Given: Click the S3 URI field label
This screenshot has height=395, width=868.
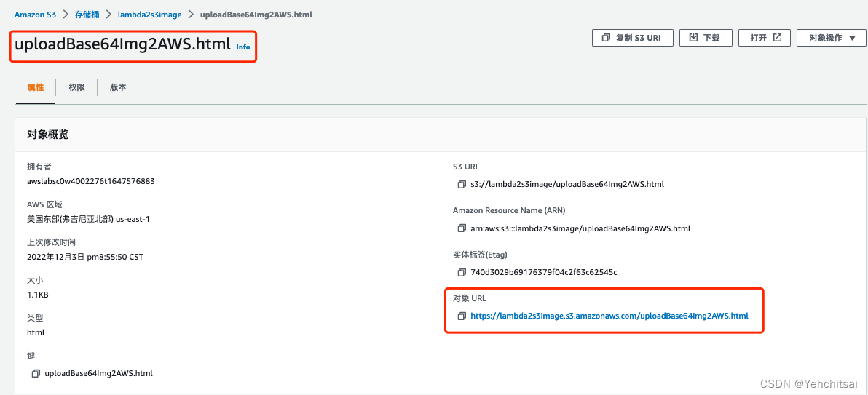Looking at the screenshot, I should [465, 167].
